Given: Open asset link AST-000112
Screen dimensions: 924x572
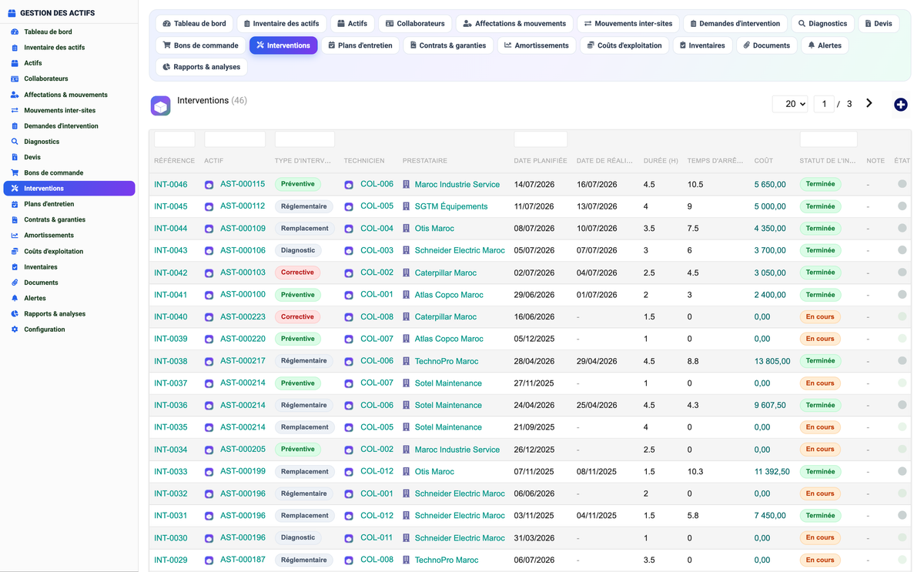Looking at the screenshot, I should pos(243,206).
